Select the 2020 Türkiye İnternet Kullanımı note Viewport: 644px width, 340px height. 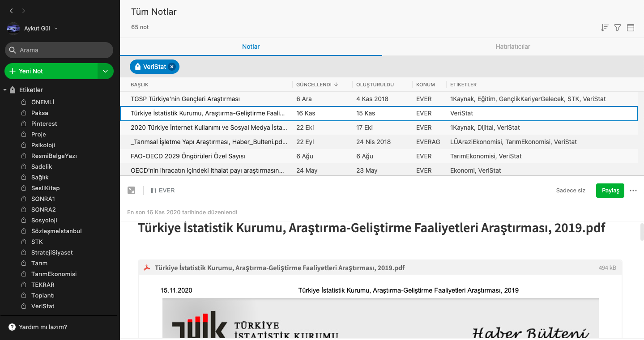click(x=379, y=127)
